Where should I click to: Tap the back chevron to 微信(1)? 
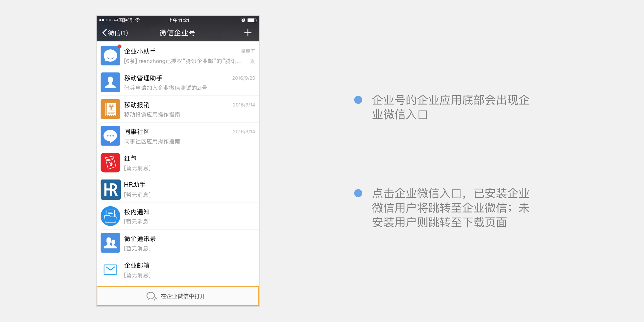coord(105,33)
